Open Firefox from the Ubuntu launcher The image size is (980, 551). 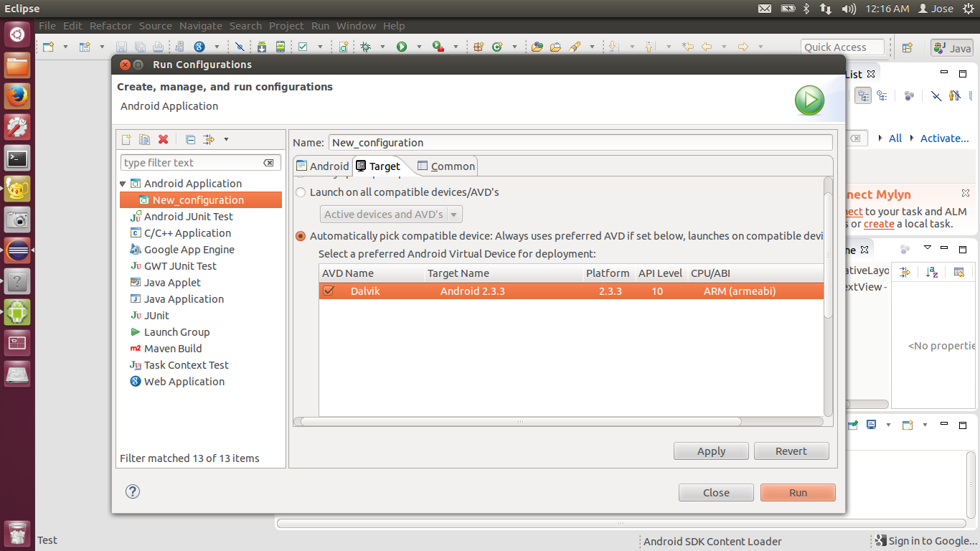tap(17, 95)
